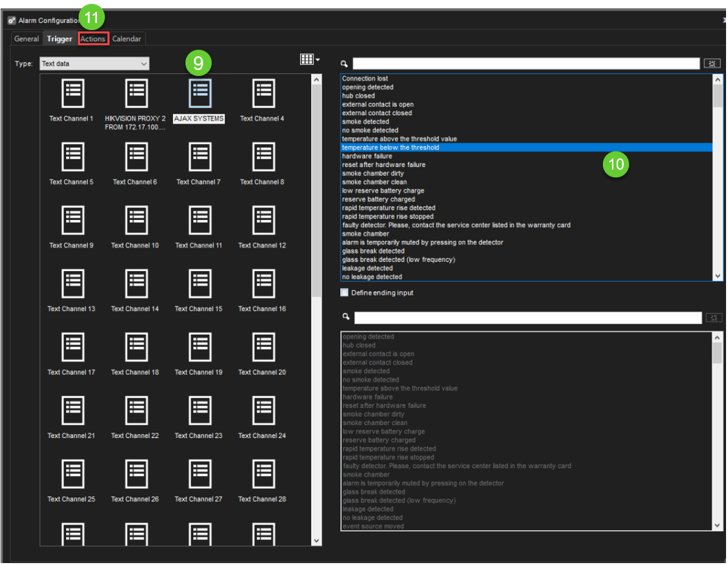Go to the General tab

(27, 39)
